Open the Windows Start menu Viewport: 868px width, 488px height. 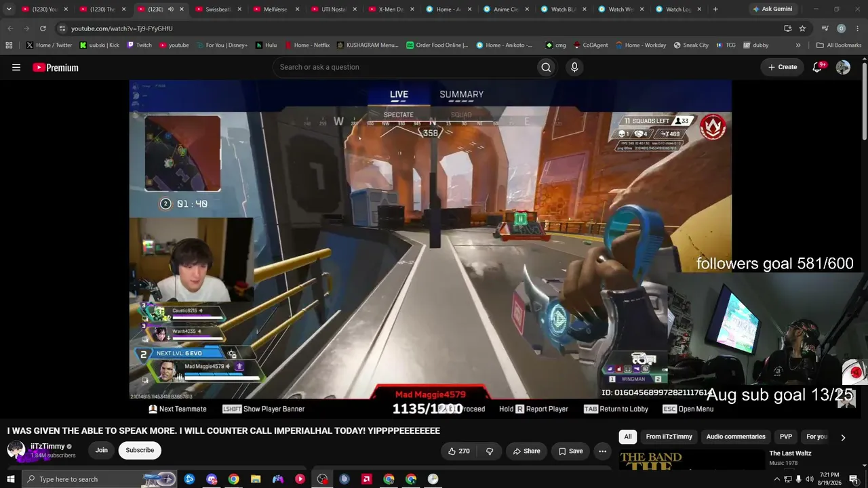point(10,479)
